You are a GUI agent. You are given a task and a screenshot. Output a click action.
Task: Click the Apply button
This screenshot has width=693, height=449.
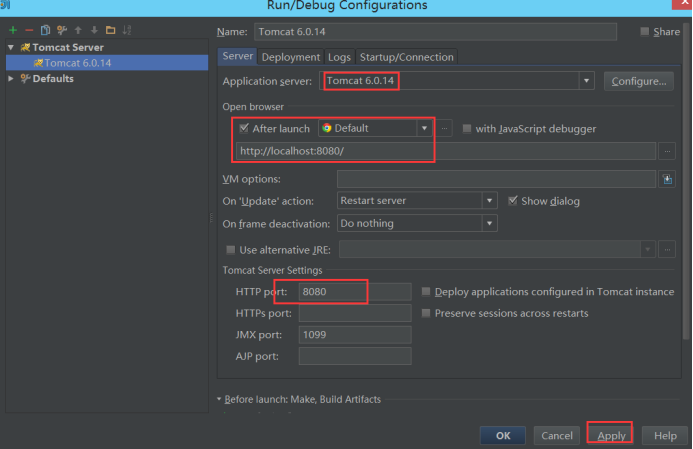(x=611, y=436)
